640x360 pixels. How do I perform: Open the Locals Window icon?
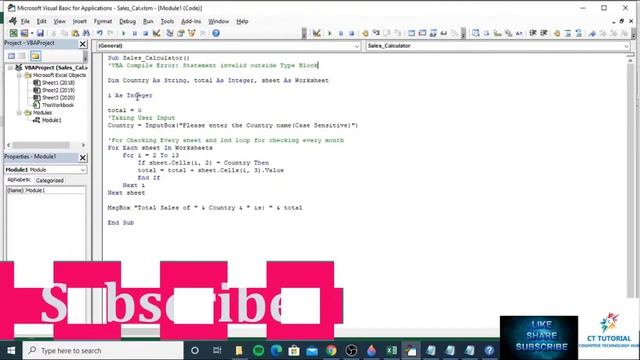[411, 33]
